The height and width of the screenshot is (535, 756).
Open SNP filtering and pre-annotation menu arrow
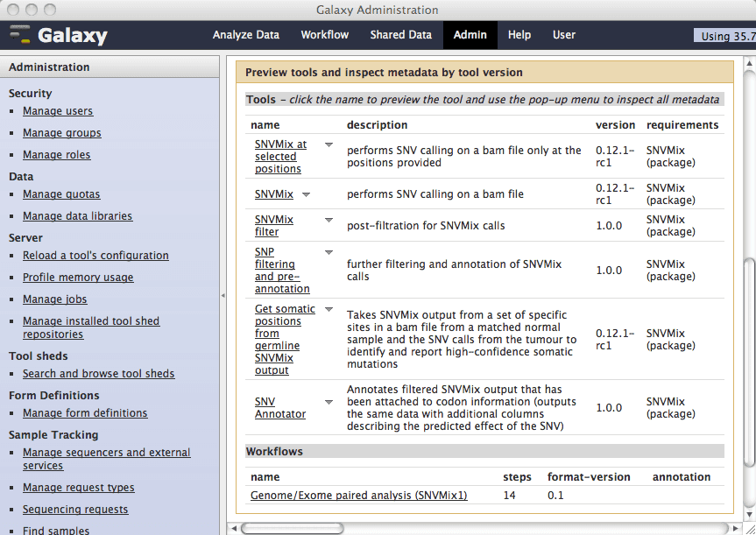pyautogui.click(x=329, y=252)
